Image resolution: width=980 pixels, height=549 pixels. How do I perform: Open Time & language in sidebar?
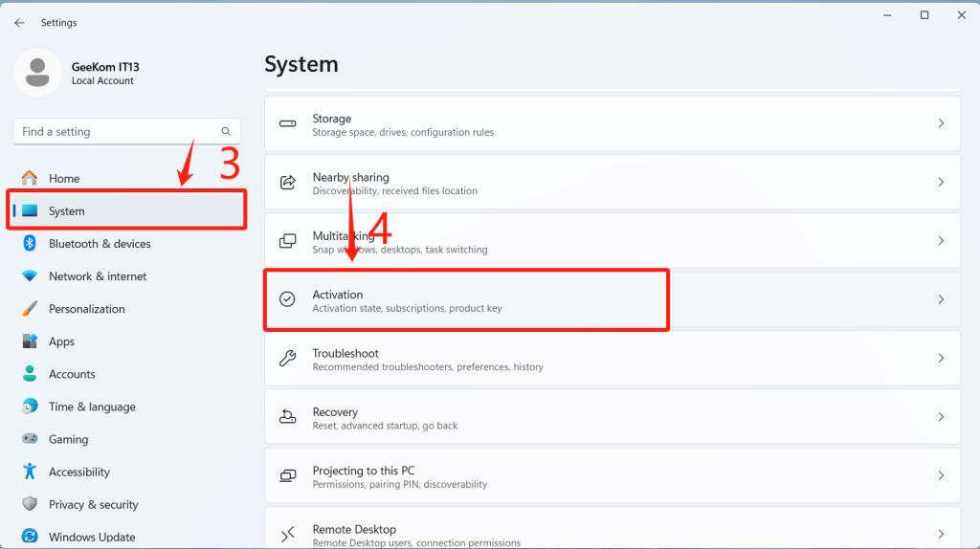[92, 406]
